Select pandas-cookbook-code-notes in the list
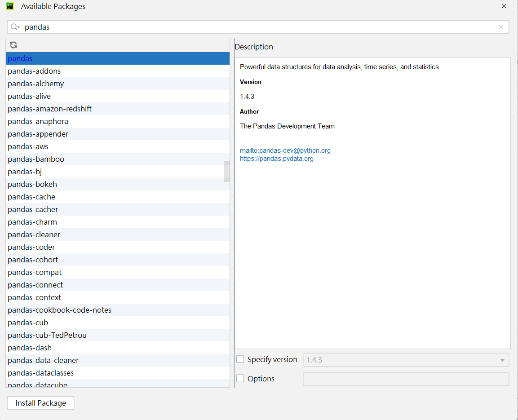 pos(118,309)
